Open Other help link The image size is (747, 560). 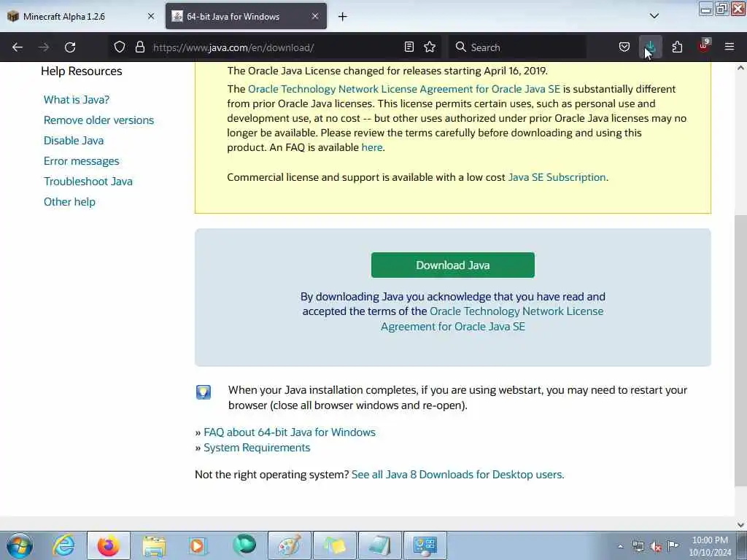point(69,202)
